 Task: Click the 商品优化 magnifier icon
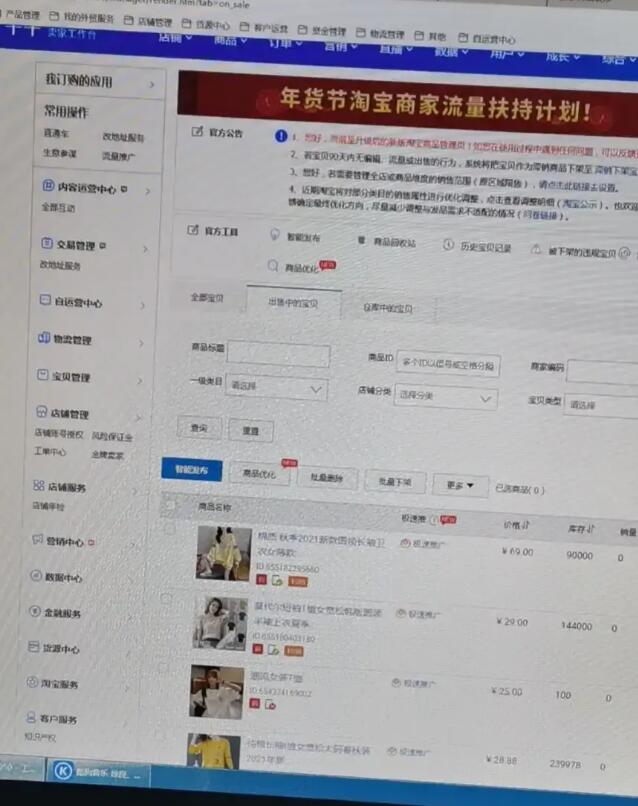coord(273,266)
